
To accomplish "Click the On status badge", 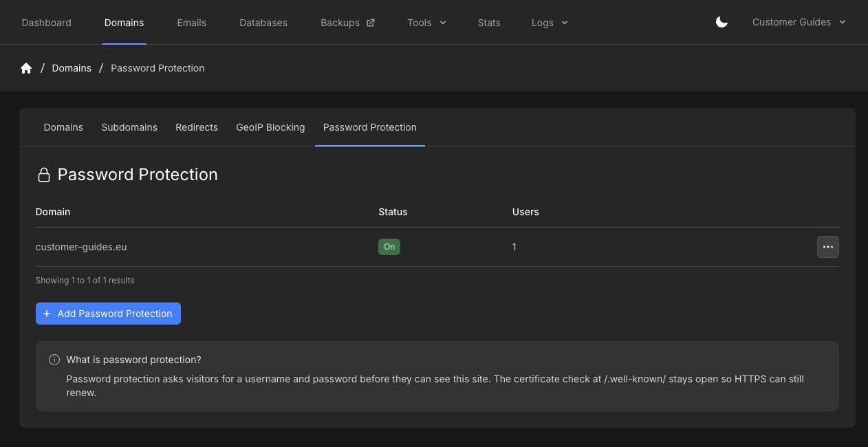I will [389, 247].
